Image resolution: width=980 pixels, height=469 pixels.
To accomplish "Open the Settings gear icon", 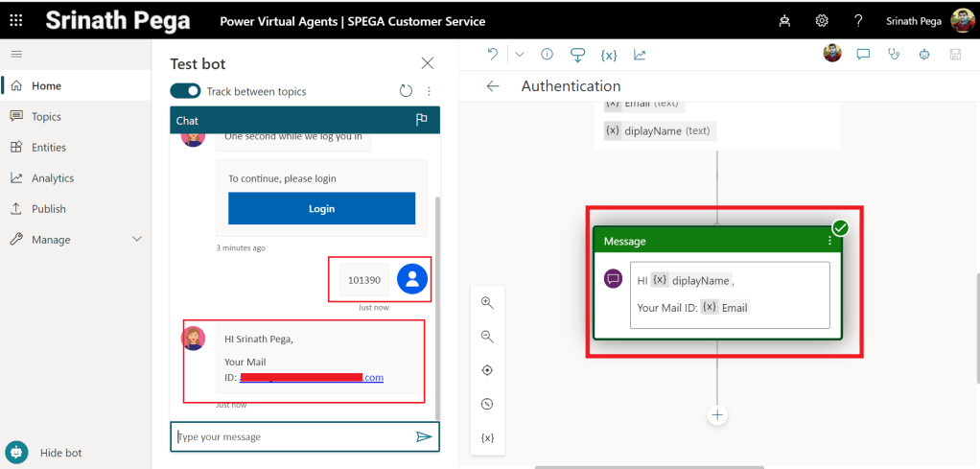I will tap(822, 20).
